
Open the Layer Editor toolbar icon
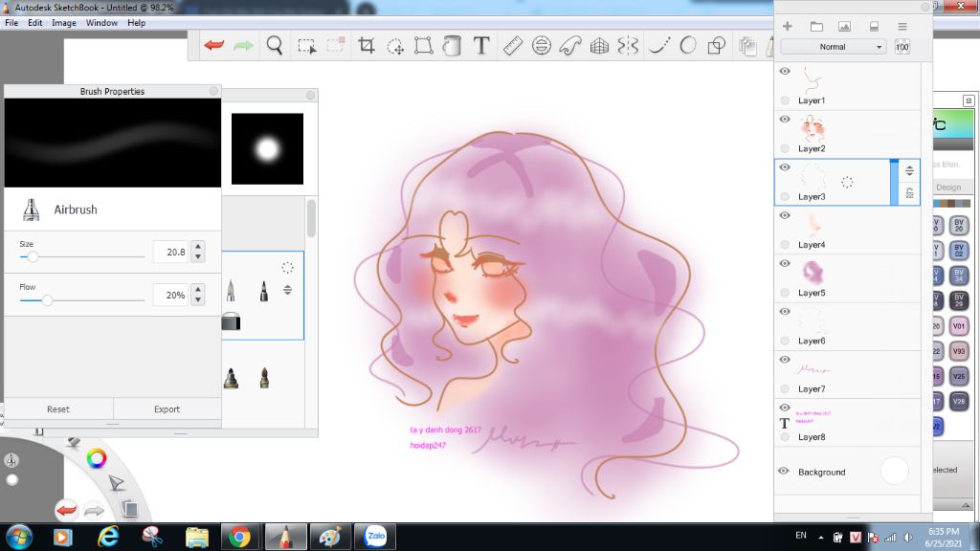click(x=747, y=46)
